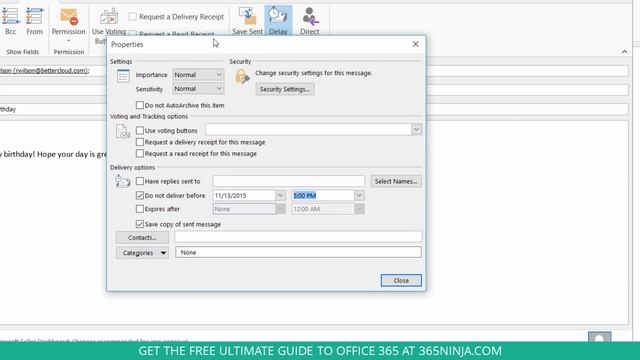
Task: Open the 12:00 AM expiry time dropdown
Action: click(359, 209)
